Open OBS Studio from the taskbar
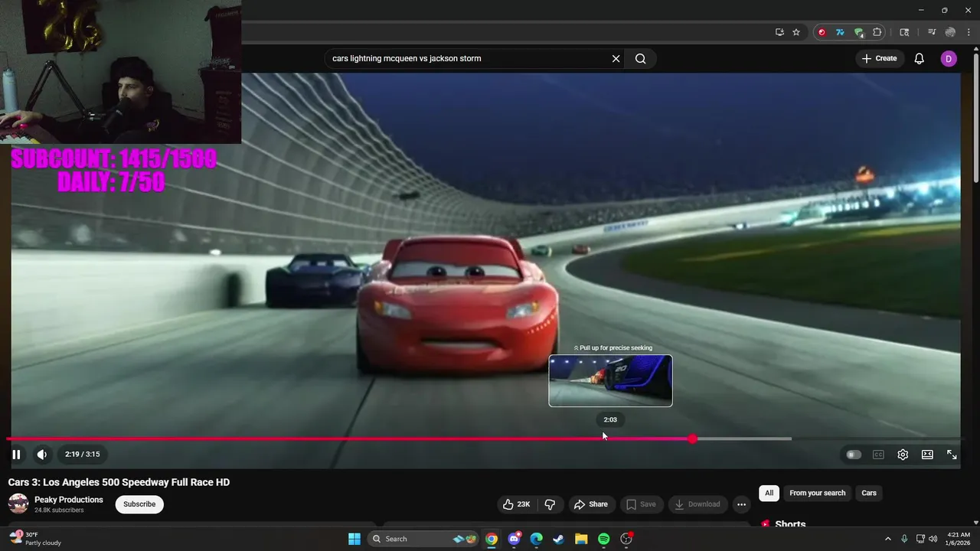This screenshot has width=980, height=551. tap(626, 539)
